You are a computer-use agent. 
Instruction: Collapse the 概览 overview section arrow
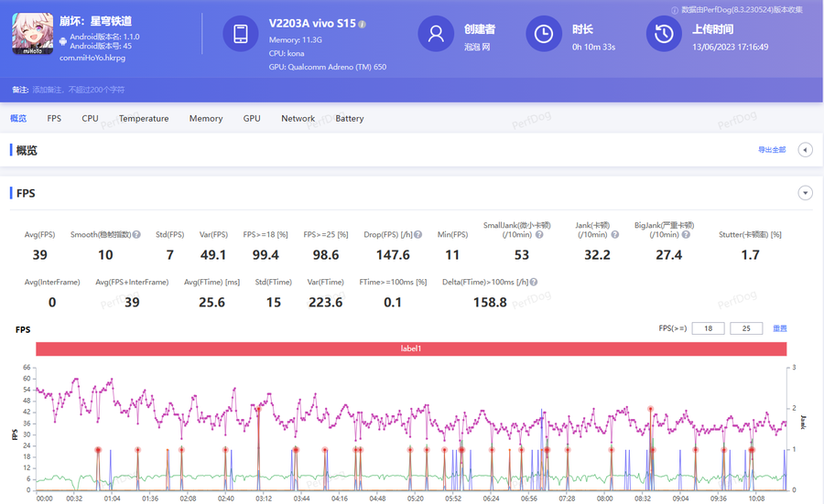(x=805, y=150)
